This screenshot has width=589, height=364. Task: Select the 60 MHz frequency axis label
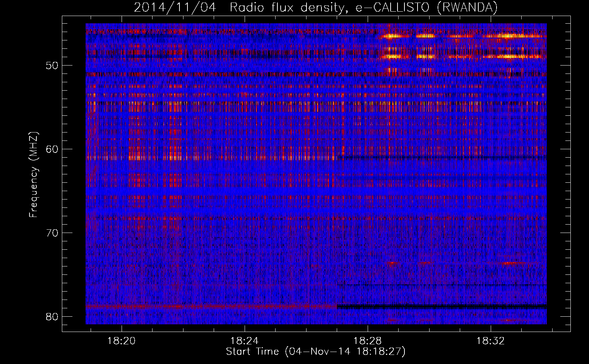coord(52,149)
